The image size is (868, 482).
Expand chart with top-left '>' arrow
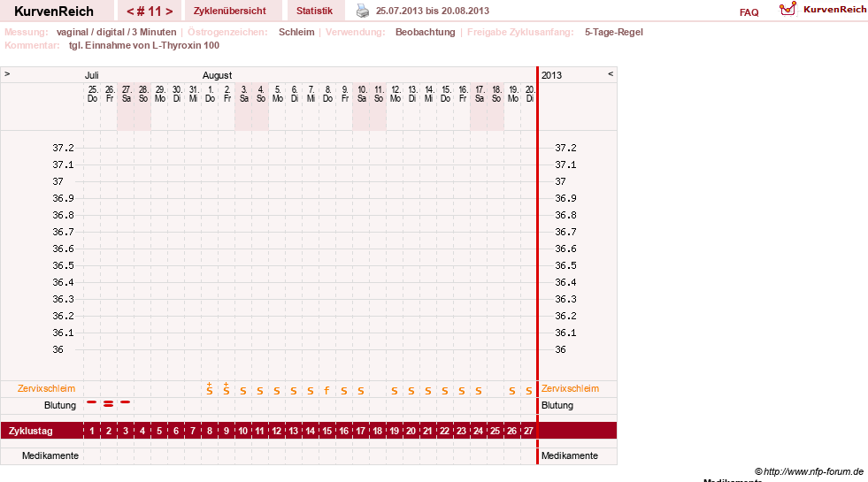(x=7, y=73)
